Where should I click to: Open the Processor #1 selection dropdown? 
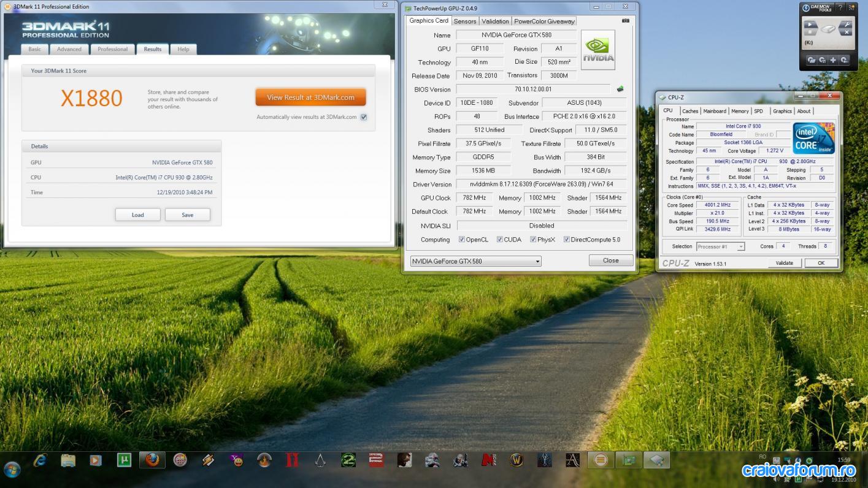click(x=720, y=246)
